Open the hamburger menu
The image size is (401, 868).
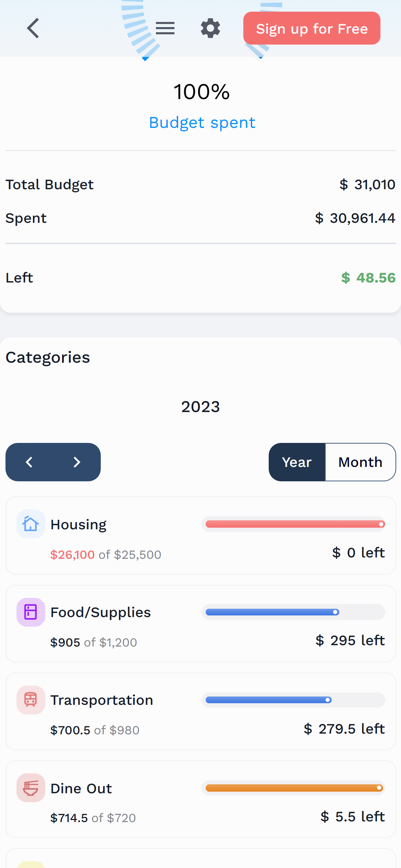165,28
